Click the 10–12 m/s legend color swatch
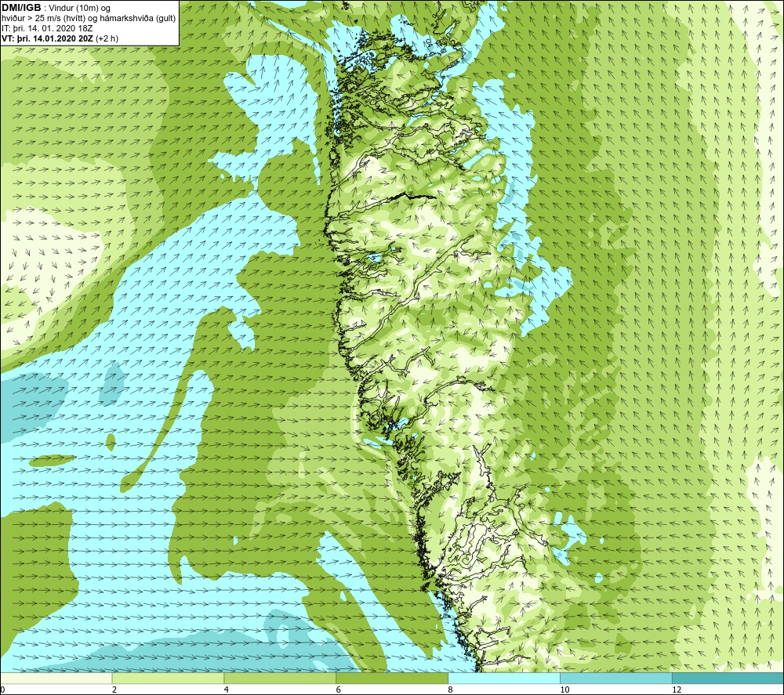Image resolution: width=784 pixels, height=695 pixels. click(616, 678)
